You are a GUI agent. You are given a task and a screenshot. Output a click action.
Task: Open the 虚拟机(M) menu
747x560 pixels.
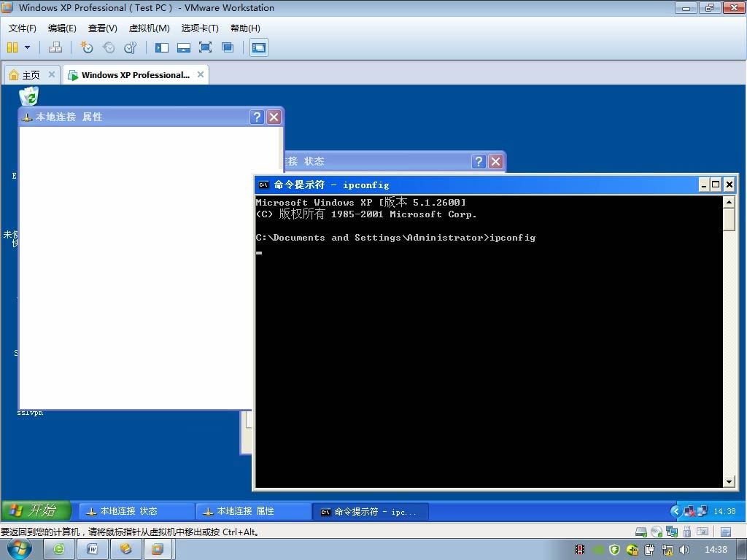149,28
